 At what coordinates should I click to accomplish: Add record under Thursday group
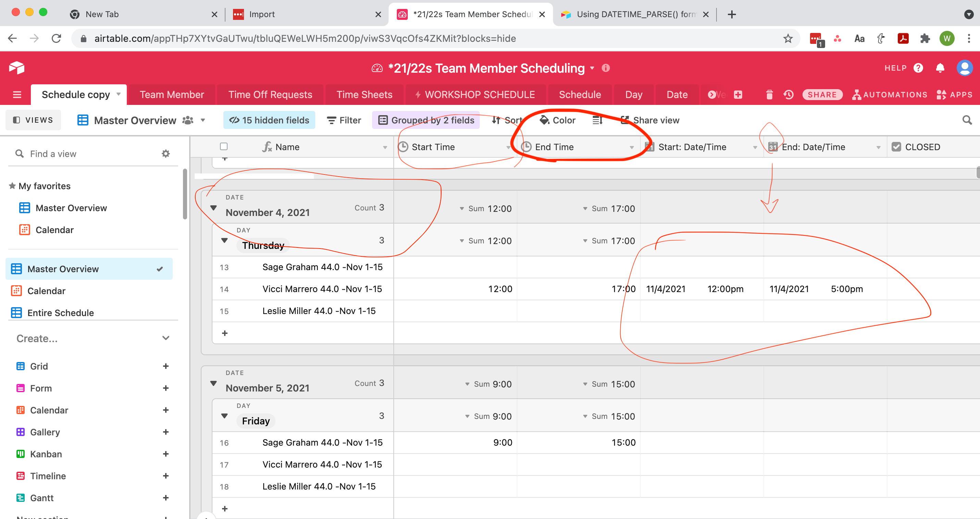point(225,333)
